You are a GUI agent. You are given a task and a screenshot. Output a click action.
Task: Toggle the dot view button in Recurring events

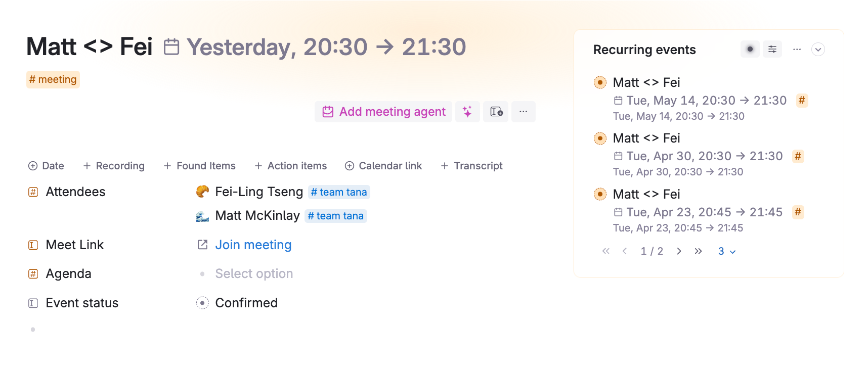click(x=750, y=49)
